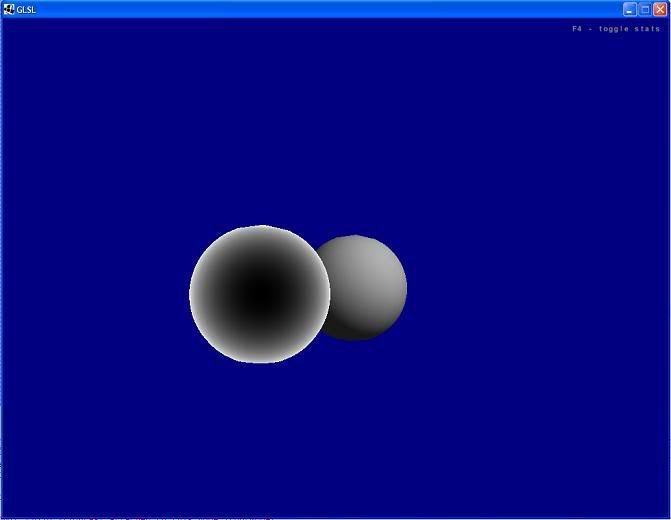Viewport: 671px width, 520px height.
Task: Click the GLSL window app icon
Action: (x=9, y=9)
